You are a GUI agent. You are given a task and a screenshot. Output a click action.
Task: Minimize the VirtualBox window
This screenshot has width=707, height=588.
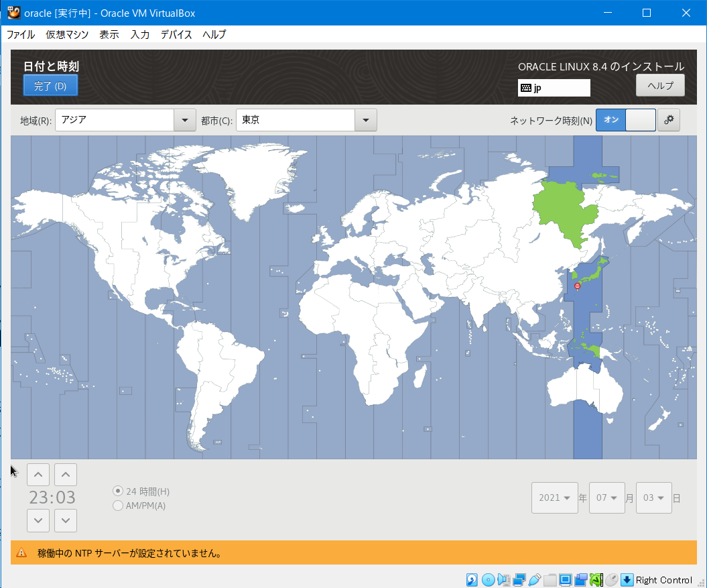click(608, 13)
